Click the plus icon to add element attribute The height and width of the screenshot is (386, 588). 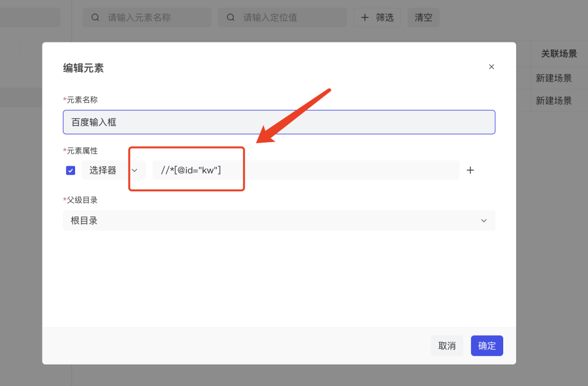click(471, 170)
